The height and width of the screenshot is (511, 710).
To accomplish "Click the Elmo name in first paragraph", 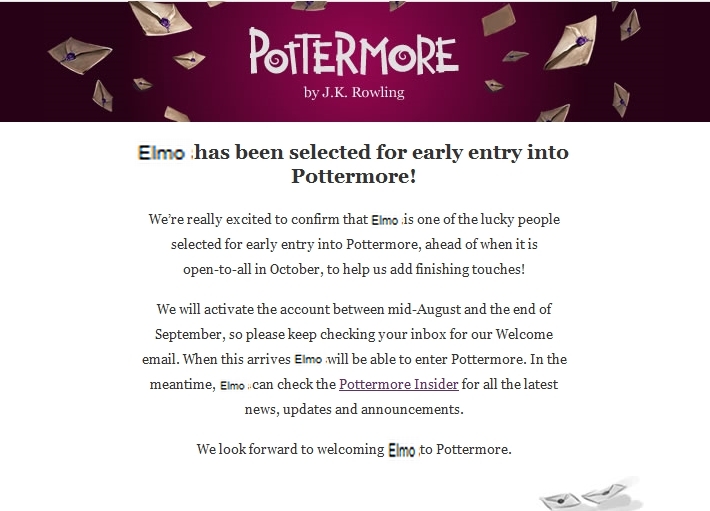I will (x=384, y=220).
